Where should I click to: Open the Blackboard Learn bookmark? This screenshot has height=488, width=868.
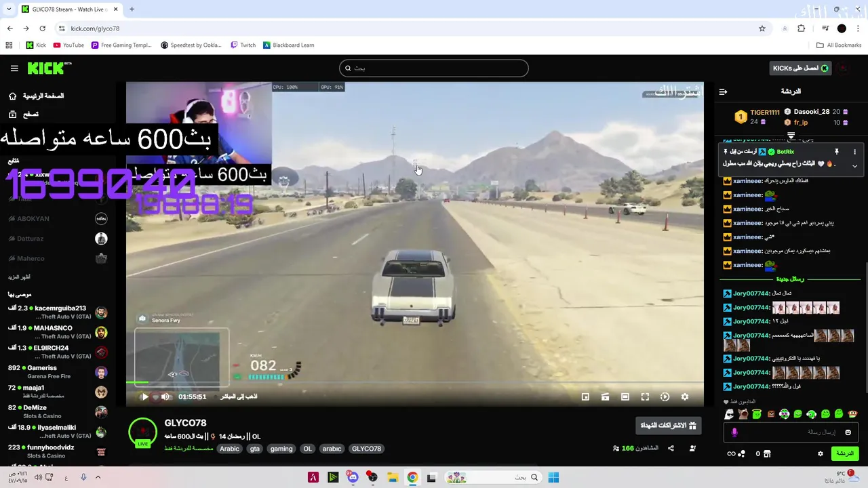coord(288,45)
